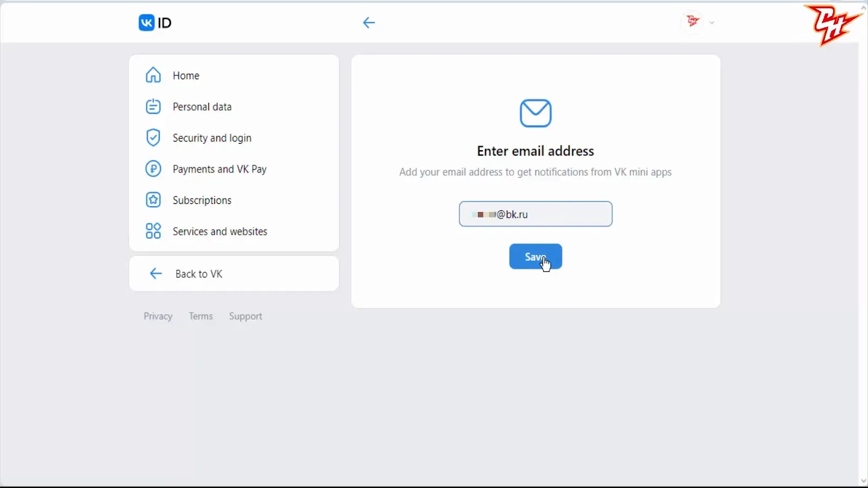This screenshot has height=488, width=868.
Task: Open Subscriptions section
Action: (234, 200)
